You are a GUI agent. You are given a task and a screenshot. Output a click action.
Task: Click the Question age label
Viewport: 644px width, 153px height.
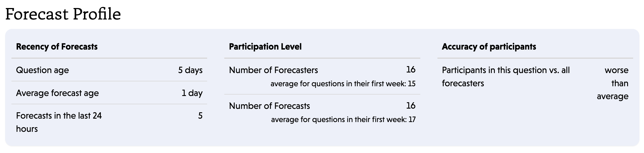[42, 70]
